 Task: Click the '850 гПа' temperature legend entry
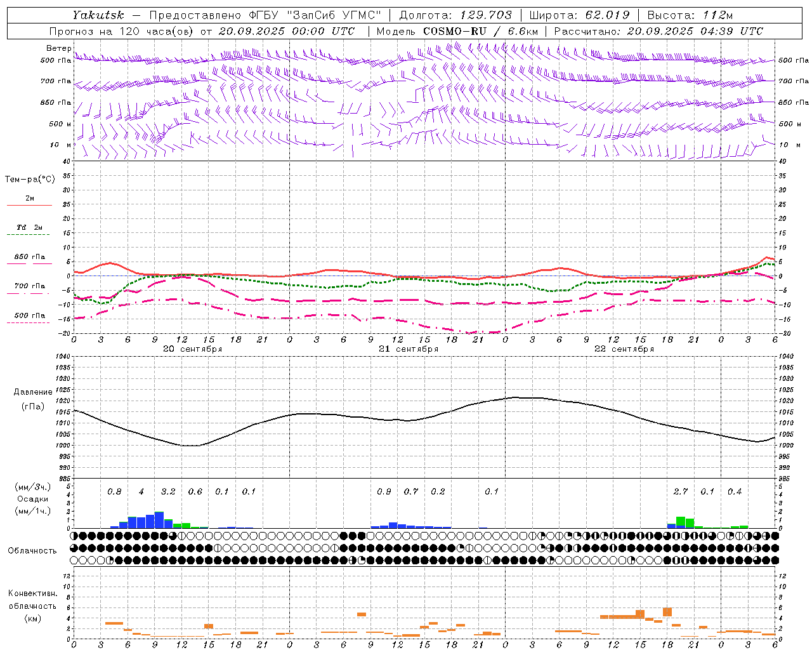click(30, 257)
